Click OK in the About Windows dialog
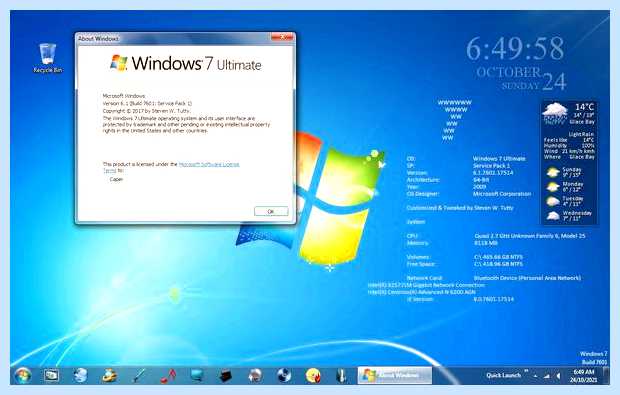This screenshot has width=620, height=395. (271, 212)
